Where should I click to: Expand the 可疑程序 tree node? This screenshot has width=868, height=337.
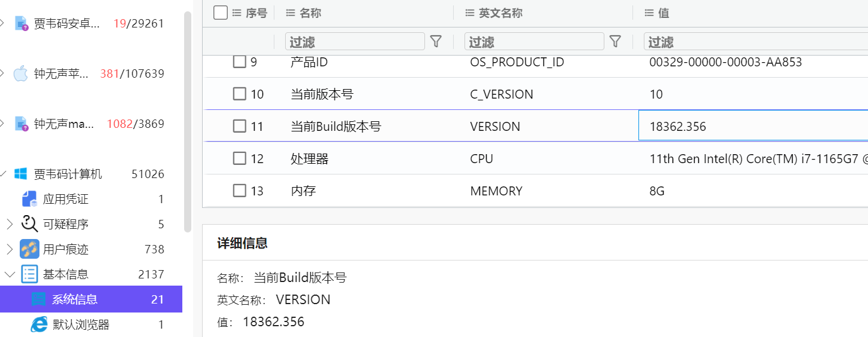tap(10, 224)
